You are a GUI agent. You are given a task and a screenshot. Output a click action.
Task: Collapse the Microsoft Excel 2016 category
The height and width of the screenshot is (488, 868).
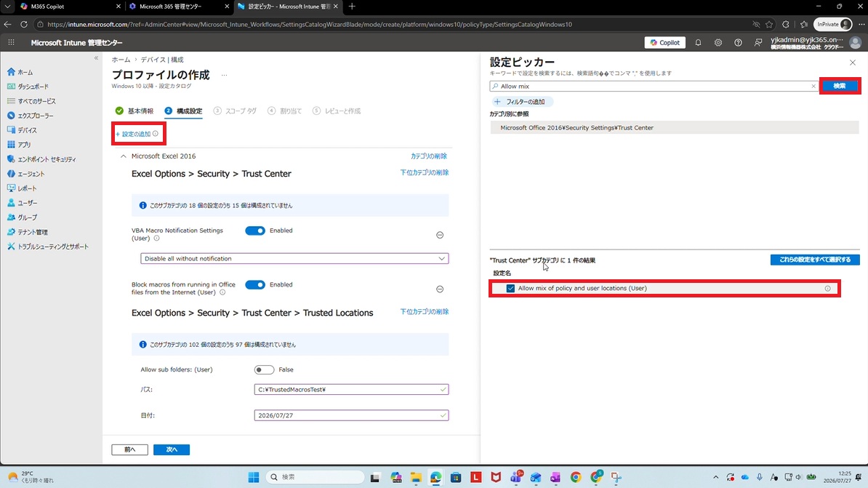tap(124, 156)
